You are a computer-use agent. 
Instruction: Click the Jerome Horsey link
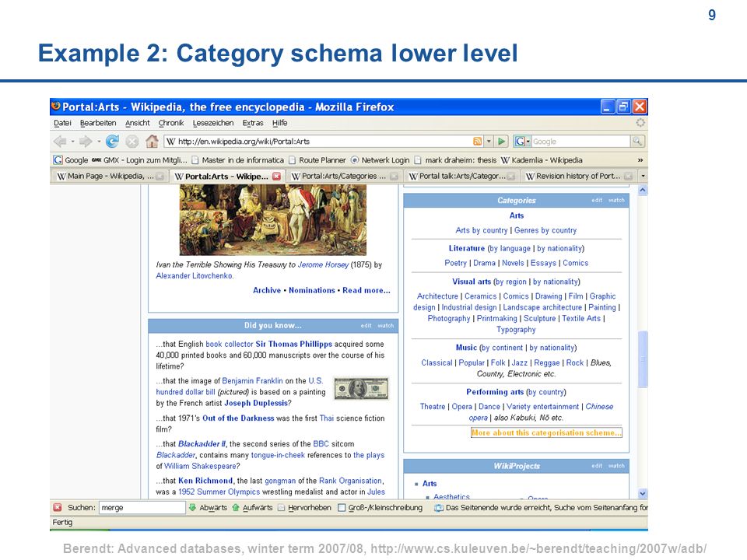click(323, 264)
